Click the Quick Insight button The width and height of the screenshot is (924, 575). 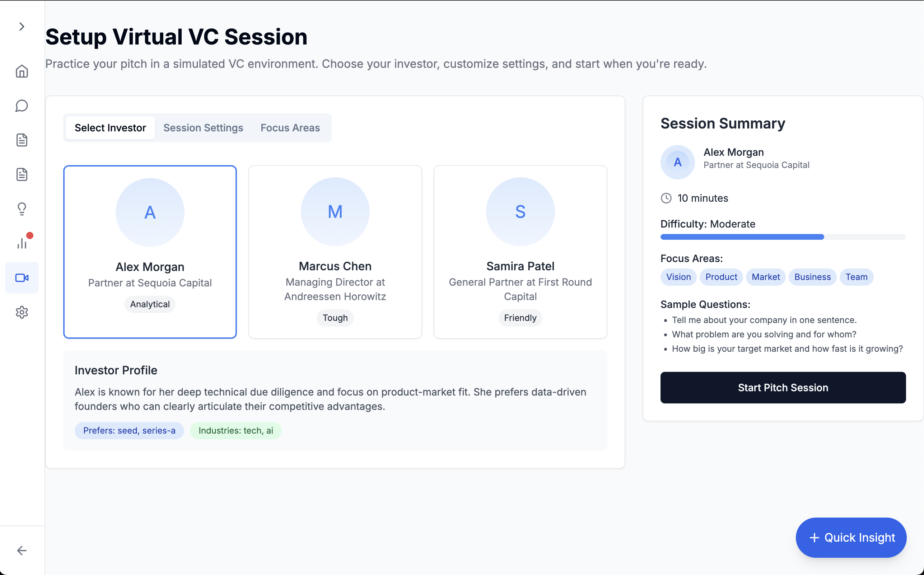coord(851,537)
